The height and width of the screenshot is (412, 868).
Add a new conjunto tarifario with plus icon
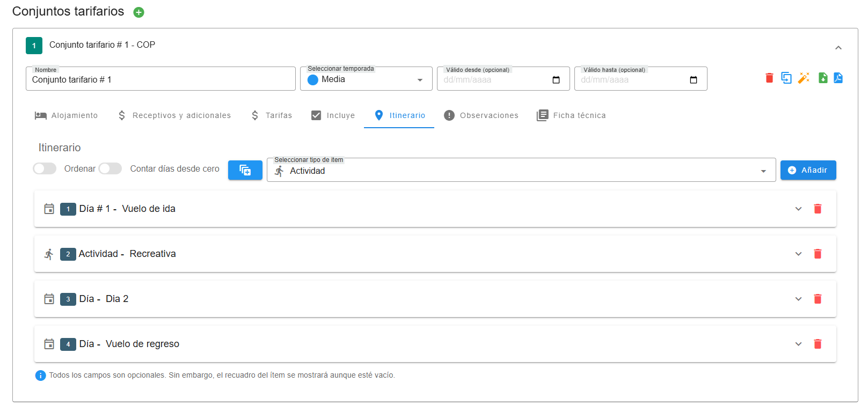138,12
